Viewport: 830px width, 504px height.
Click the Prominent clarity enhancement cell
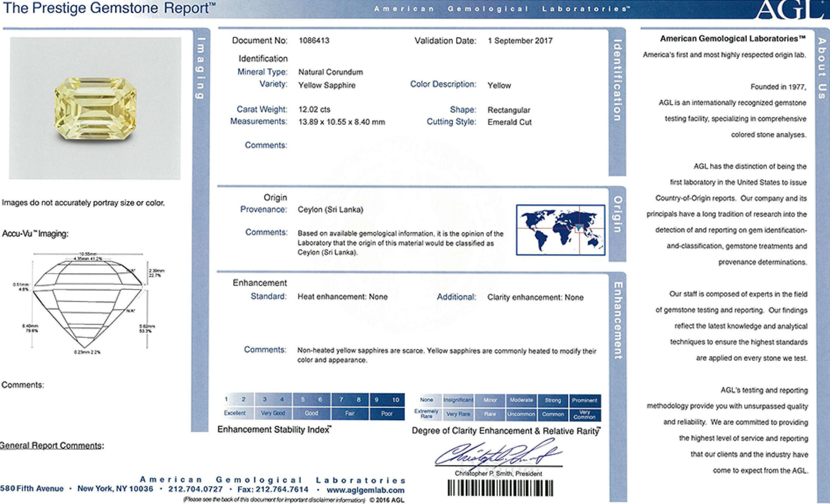584,400
